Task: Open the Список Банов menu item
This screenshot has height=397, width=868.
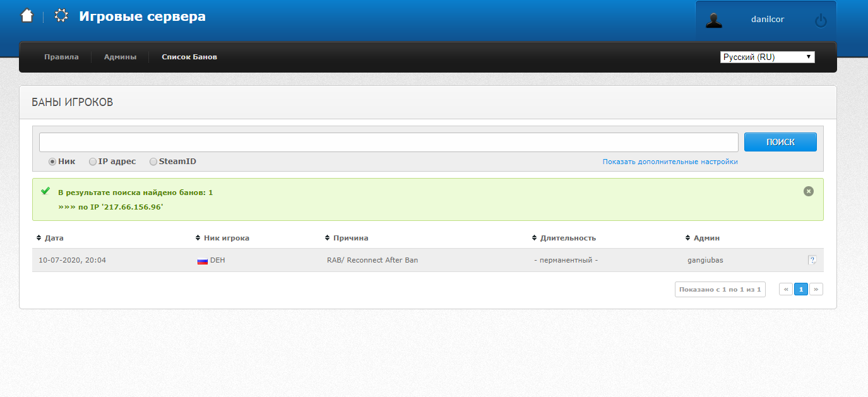Action: coord(189,57)
